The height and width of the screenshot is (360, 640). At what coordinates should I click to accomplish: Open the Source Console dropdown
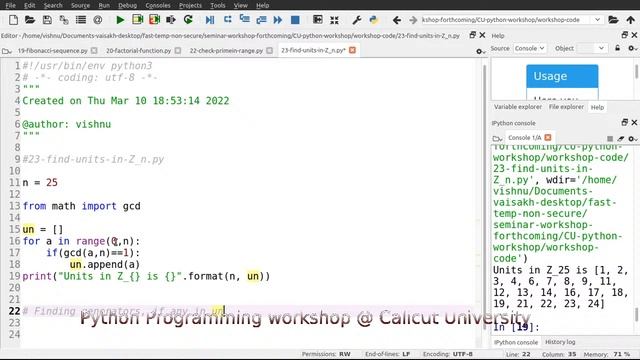529,48
